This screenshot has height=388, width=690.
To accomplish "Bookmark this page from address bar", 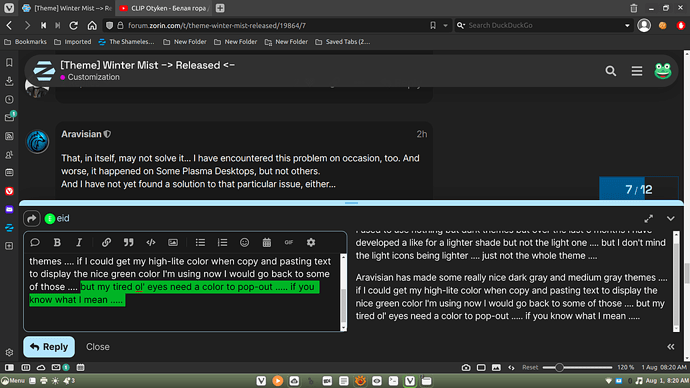I will coord(433,26).
